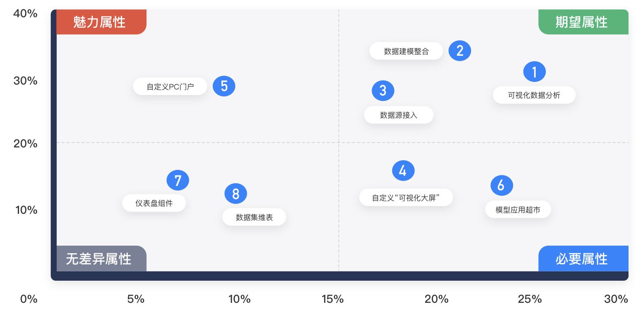This screenshot has width=644, height=317.
Task: Click the blue circle numbered 1
Action: (x=534, y=72)
